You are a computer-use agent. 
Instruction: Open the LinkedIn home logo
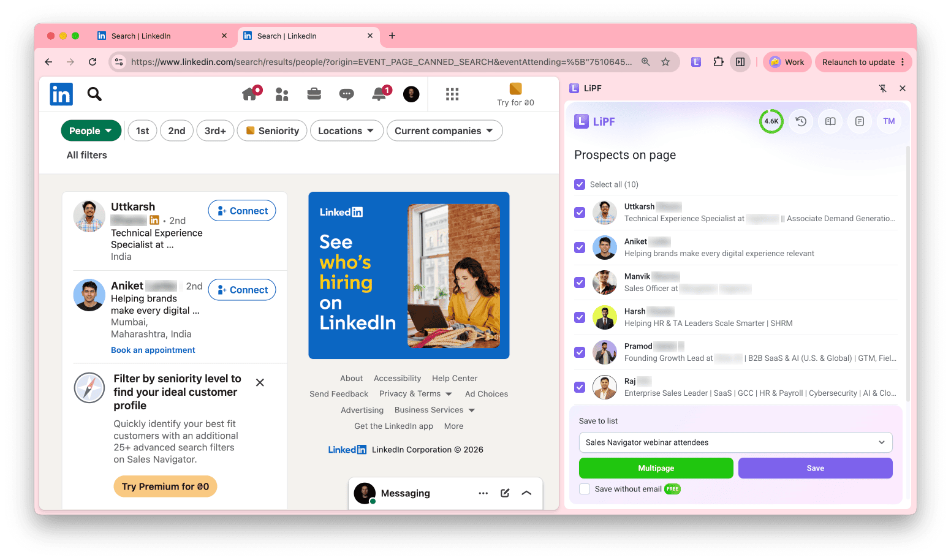point(61,94)
